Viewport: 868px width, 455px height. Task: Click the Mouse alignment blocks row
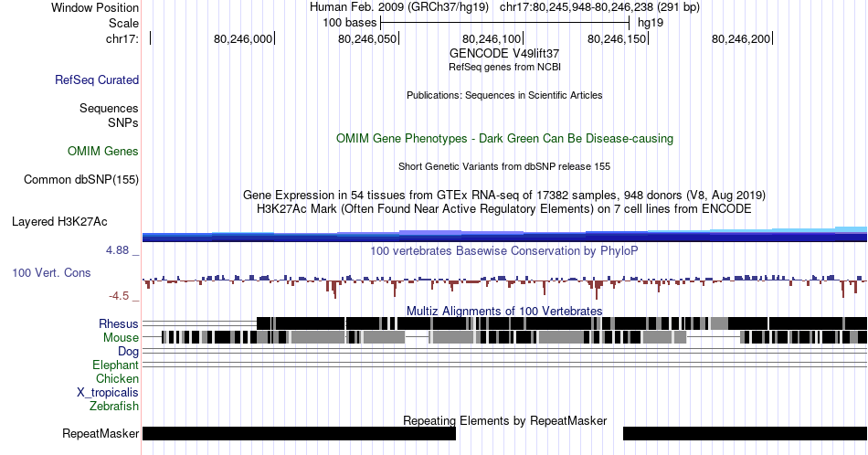[x=504, y=337]
